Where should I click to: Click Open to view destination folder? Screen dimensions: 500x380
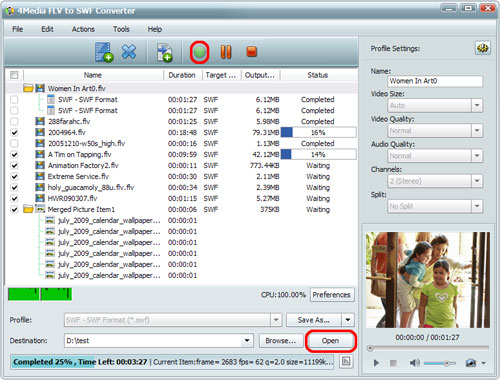[x=330, y=341]
